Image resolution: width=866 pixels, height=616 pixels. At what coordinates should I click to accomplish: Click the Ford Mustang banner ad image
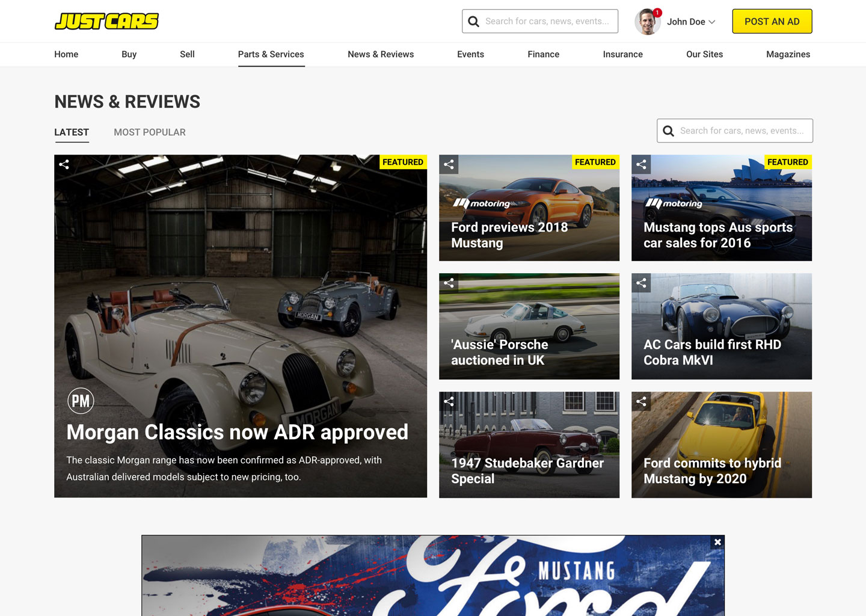coord(433,576)
